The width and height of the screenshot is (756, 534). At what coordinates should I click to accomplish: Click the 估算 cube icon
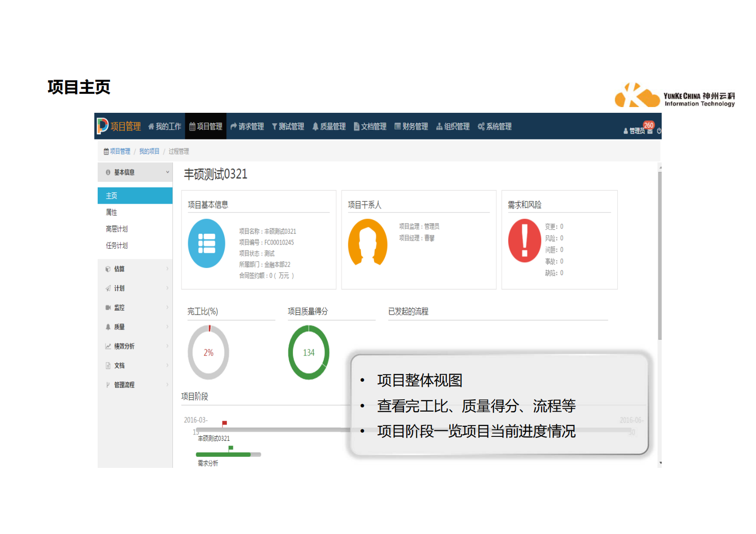click(x=108, y=269)
